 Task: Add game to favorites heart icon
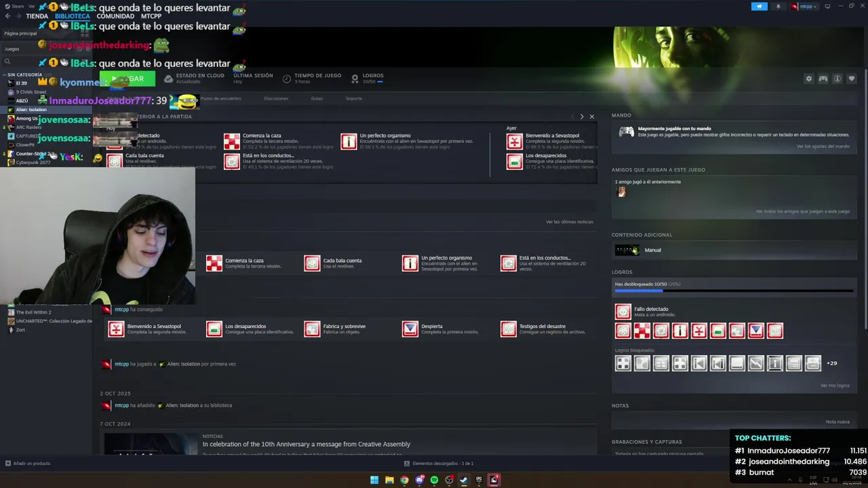point(852,79)
